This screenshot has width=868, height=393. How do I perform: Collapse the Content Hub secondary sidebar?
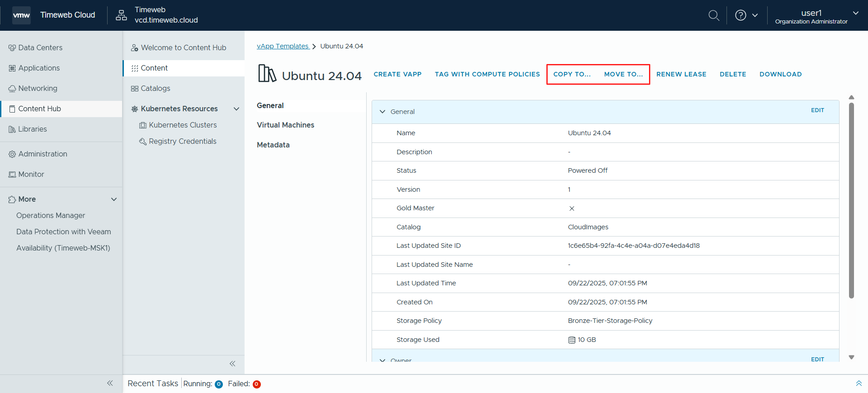point(232,364)
